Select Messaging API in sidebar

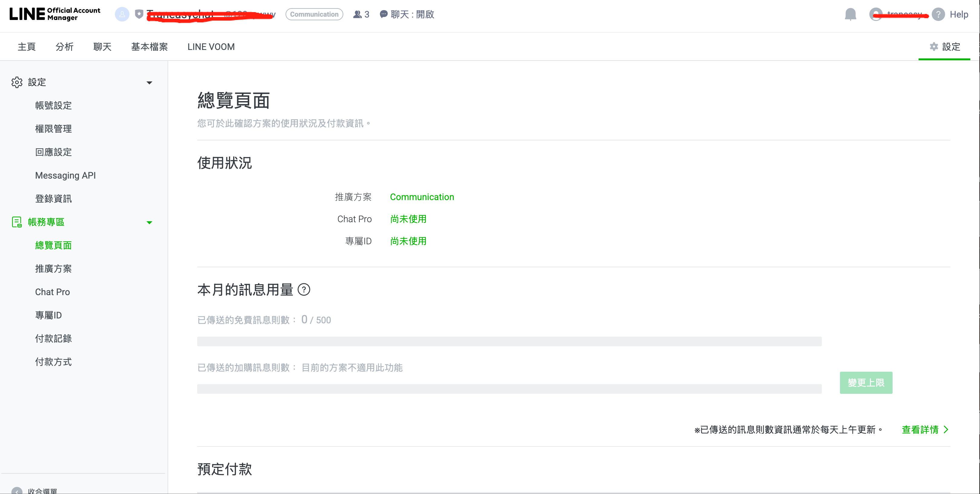[x=65, y=176]
